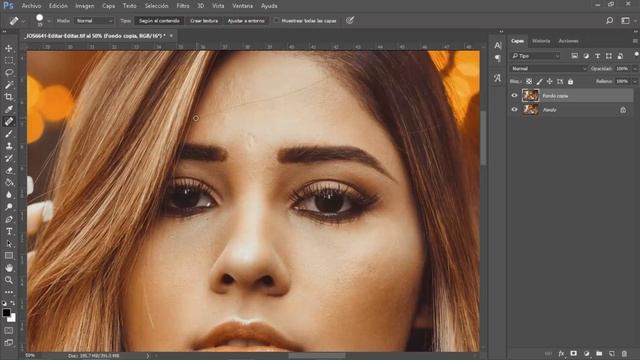640x360 pixels.
Task: Open the collapsed Character panel icon
Action: tap(498, 45)
